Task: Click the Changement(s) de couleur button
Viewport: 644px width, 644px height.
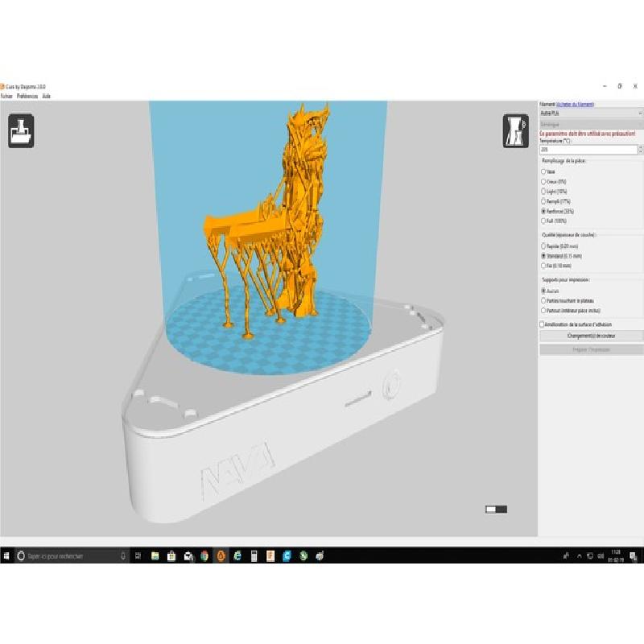Action: point(591,336)
